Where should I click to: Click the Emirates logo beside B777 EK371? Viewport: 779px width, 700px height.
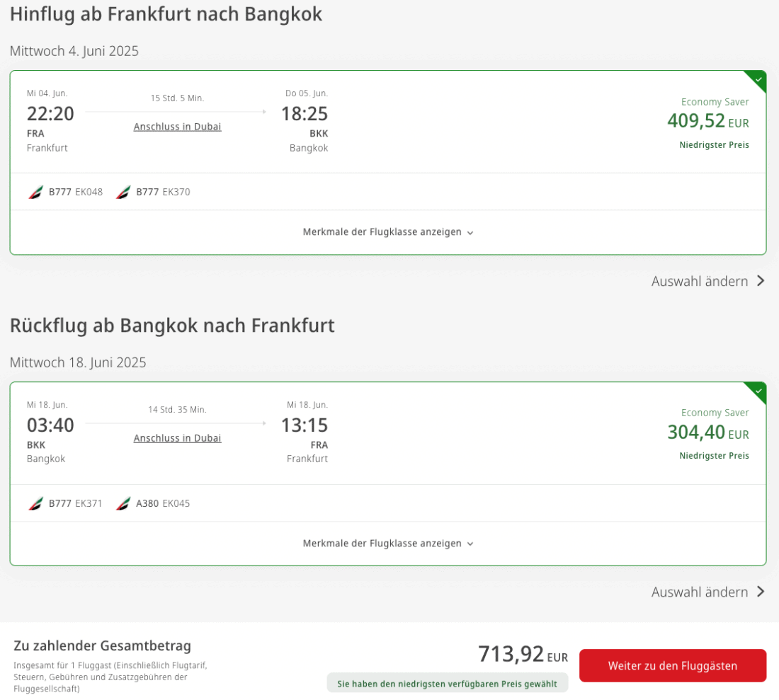pyautogui.click(x=35, y=504)
